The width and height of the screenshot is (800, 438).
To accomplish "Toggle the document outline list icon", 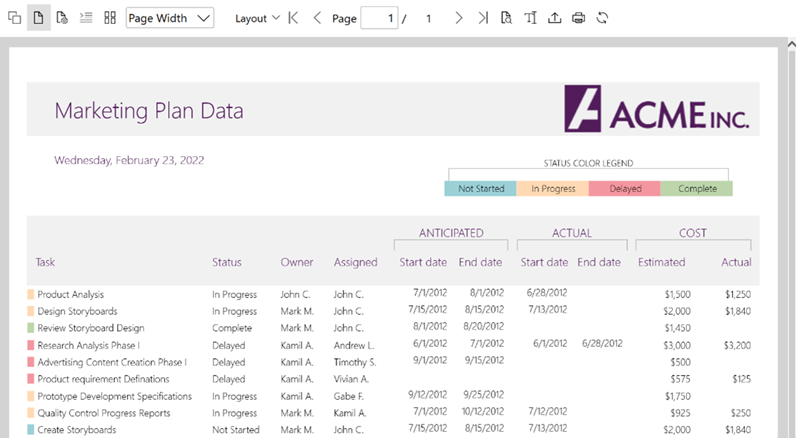I will tap(86, 18).
